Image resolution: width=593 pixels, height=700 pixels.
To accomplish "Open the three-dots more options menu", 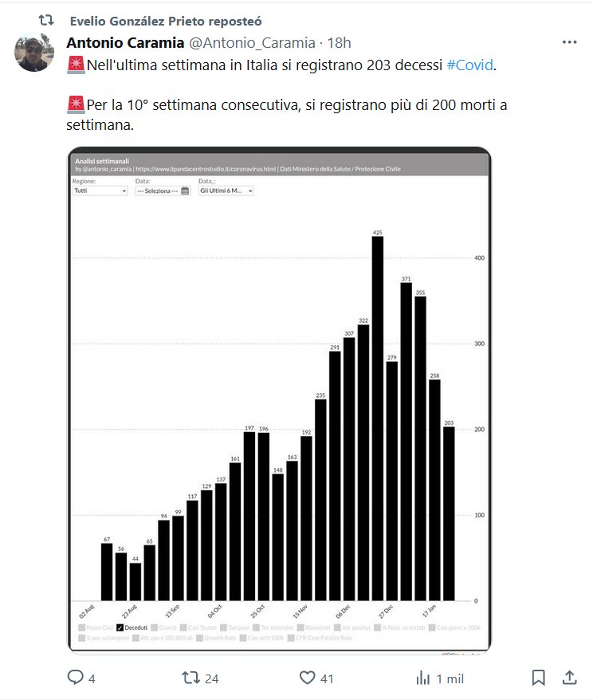I will click(x=568, y=42).
